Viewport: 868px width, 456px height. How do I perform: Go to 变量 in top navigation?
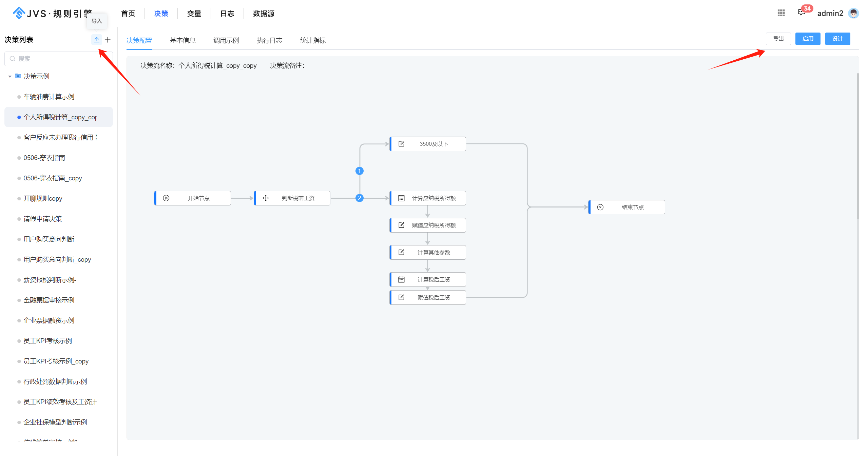coord(194,14)
